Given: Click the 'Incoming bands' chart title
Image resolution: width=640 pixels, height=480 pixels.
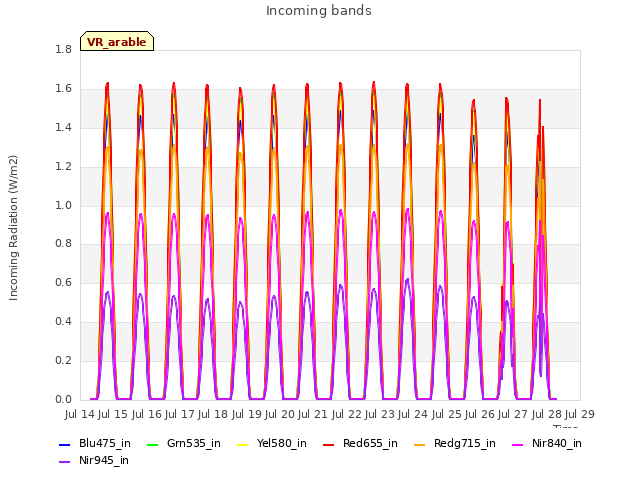Looking at the screenshot, I should point(319,11).
